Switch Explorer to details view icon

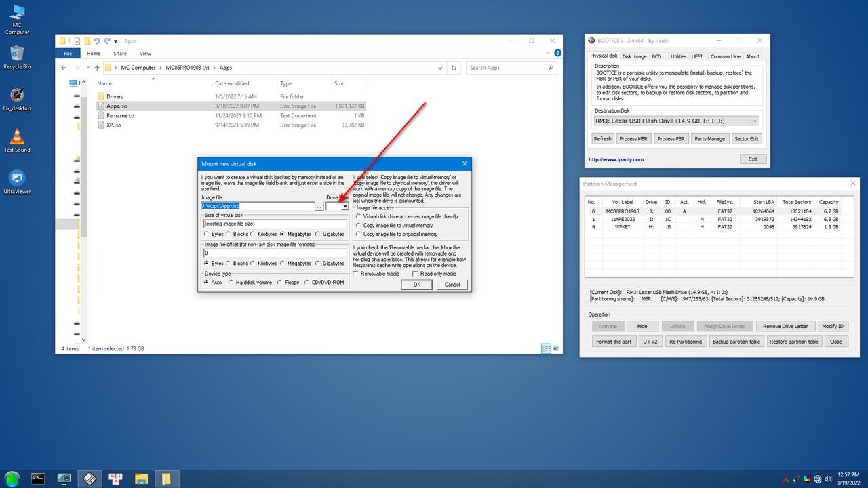coord(546,348)
